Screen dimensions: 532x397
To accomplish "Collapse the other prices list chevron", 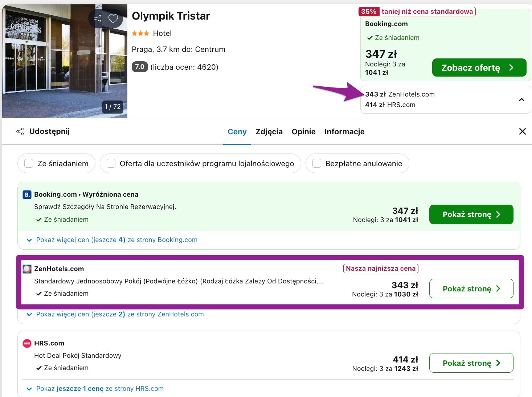I will click(521, 100).
